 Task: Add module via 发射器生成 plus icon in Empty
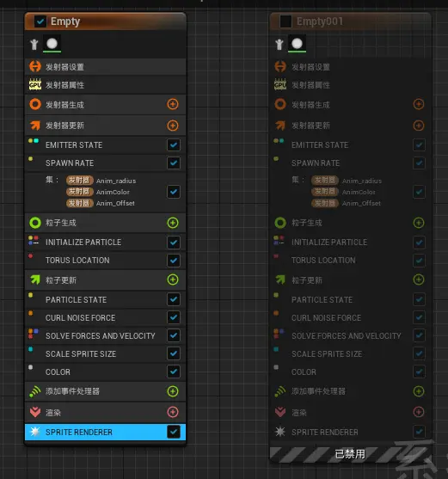pos(173,104)
